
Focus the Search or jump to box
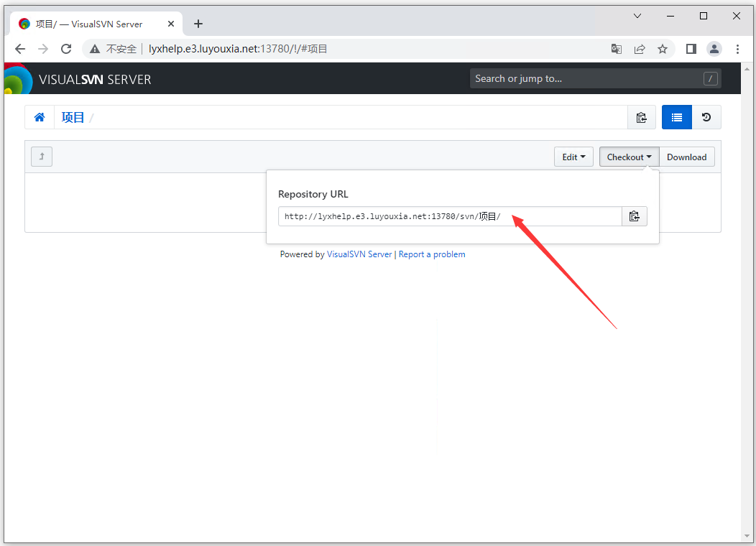click(596, 78)
